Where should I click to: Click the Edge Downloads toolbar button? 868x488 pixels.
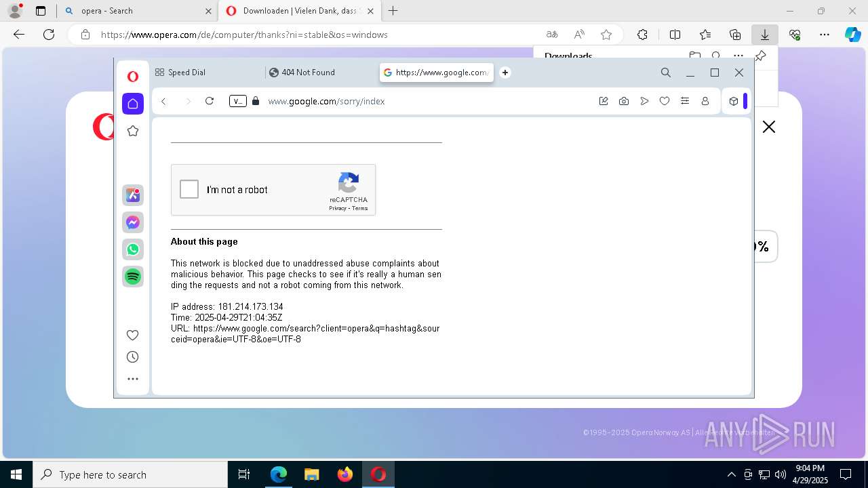point(765,35)
